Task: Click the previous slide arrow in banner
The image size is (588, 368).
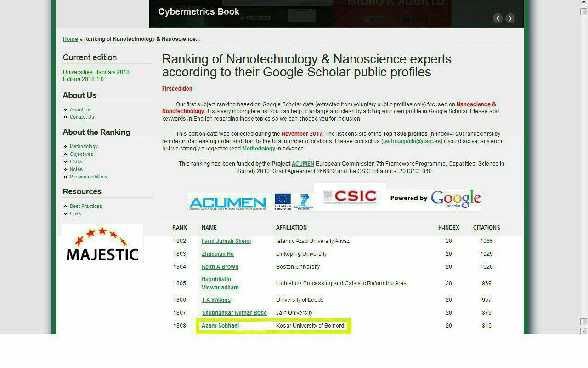Action: point(498,18)
